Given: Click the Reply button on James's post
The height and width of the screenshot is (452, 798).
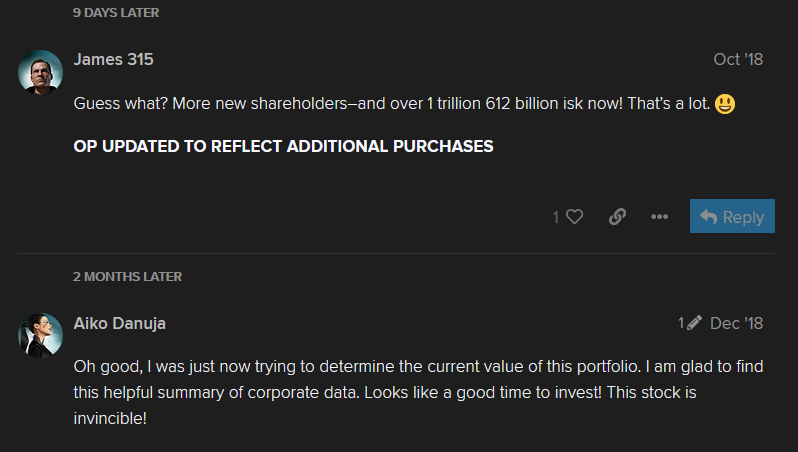Looking at the screenshot, I should tap(732, 216).
